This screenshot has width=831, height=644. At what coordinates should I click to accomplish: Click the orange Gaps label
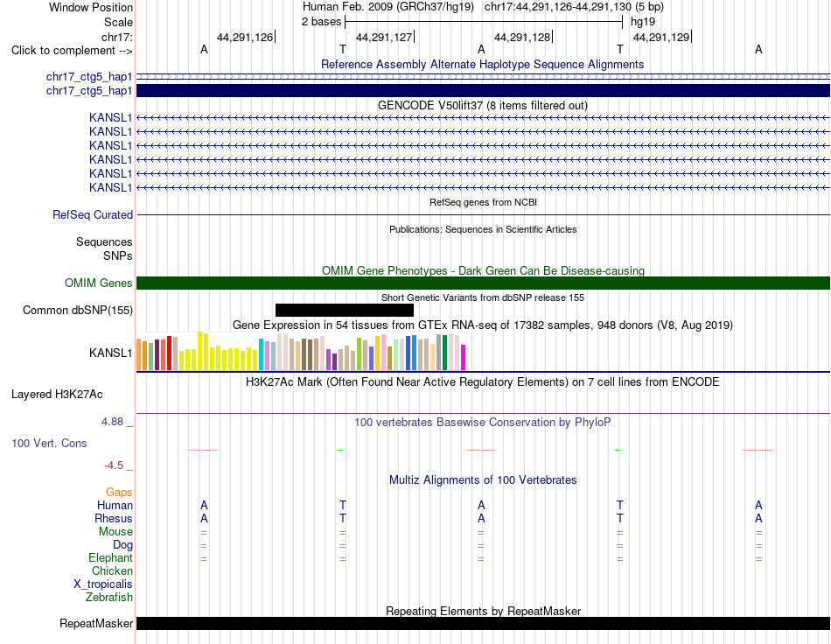pyautogui.click(x=119, y=493)
